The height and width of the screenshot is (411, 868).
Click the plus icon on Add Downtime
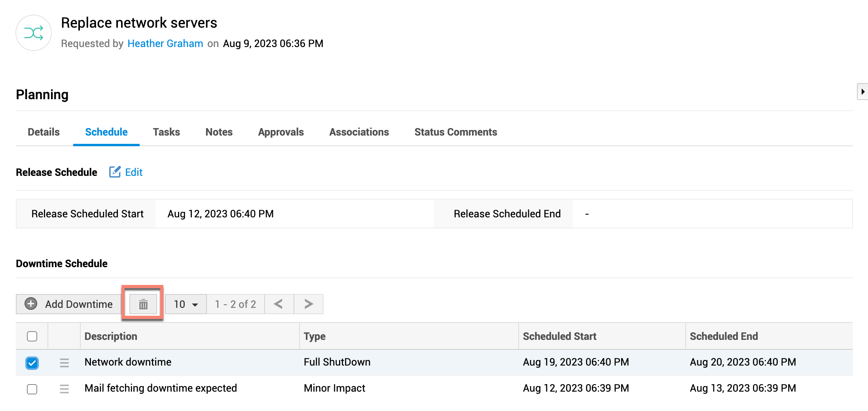pyautogui.click(x=31, y=304)
